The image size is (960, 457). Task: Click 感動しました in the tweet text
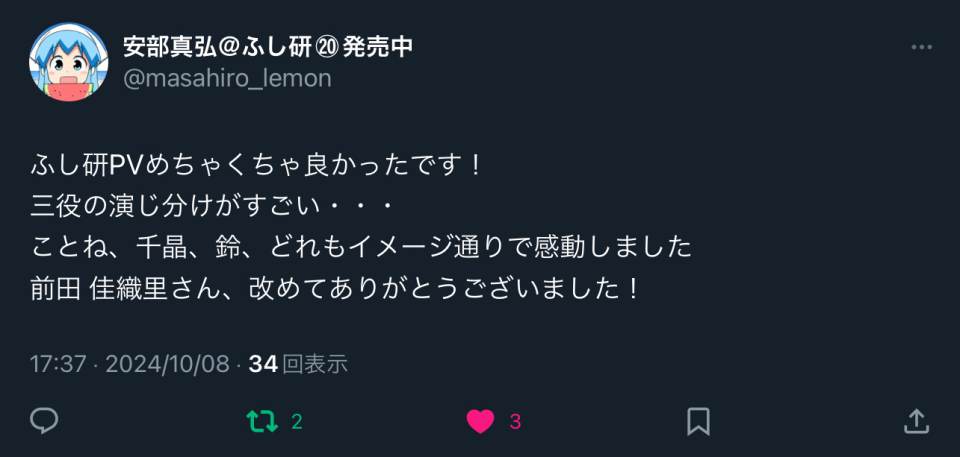click(x=613, y=247)
